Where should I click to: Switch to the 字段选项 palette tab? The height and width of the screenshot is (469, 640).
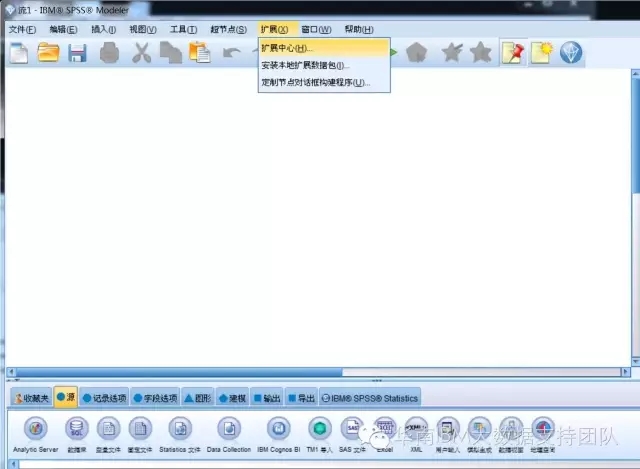coord(155,398)
